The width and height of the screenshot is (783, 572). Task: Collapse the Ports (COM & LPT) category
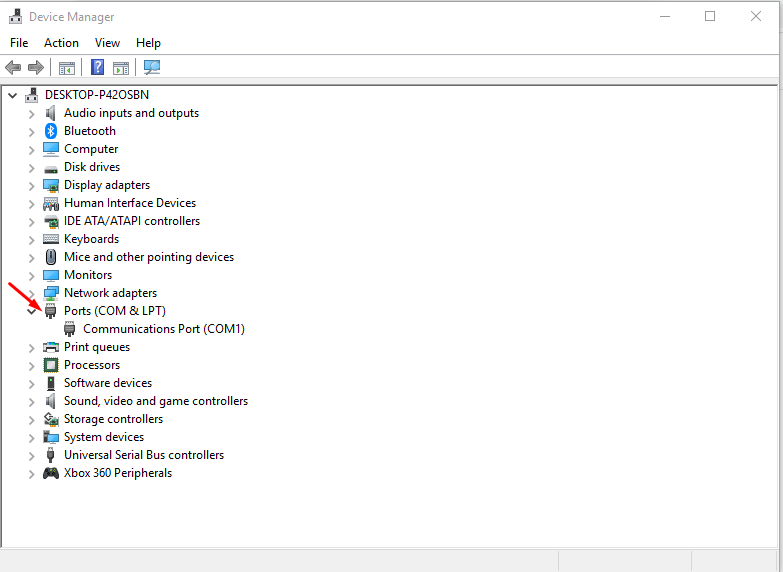(x=31, y=311)
